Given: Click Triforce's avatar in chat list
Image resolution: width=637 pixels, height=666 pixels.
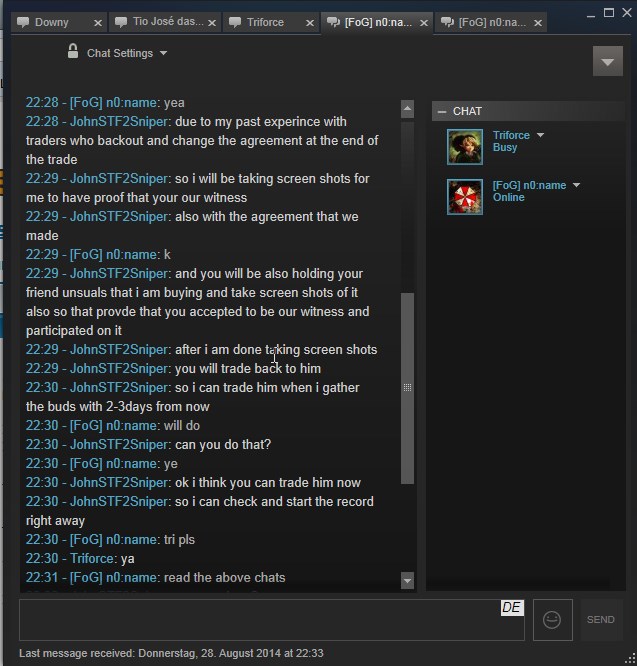Looking at the screenshot, I should 465,146.
